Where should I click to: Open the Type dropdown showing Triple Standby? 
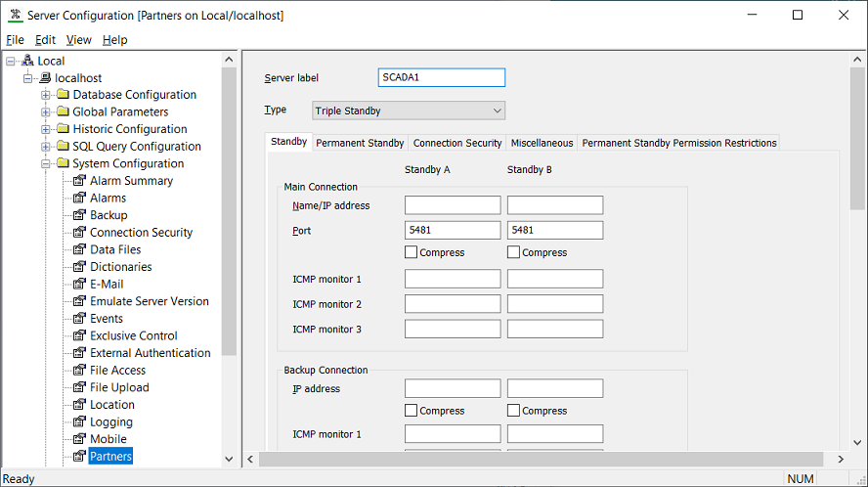point(409,111)
